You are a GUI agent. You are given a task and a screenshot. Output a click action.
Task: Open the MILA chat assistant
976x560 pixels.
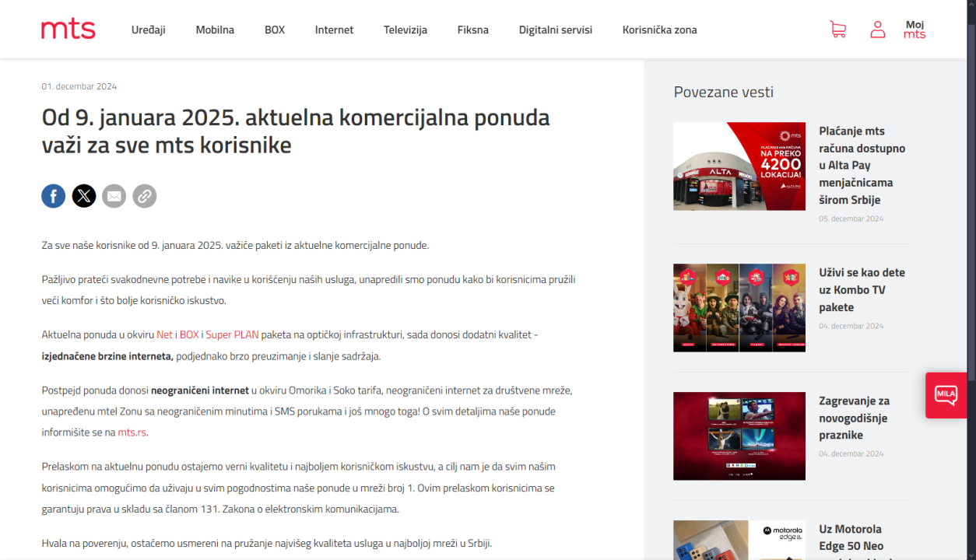click(946, 395)
